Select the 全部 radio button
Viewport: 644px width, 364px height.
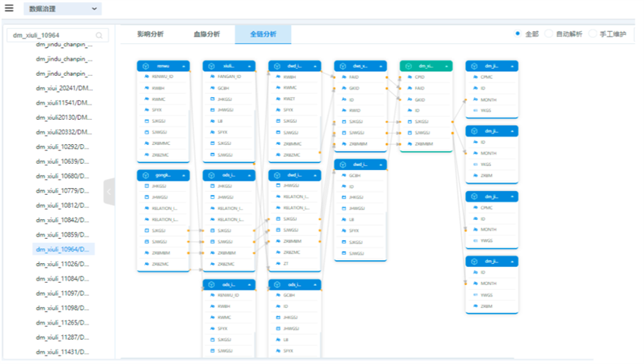point(517,34)
